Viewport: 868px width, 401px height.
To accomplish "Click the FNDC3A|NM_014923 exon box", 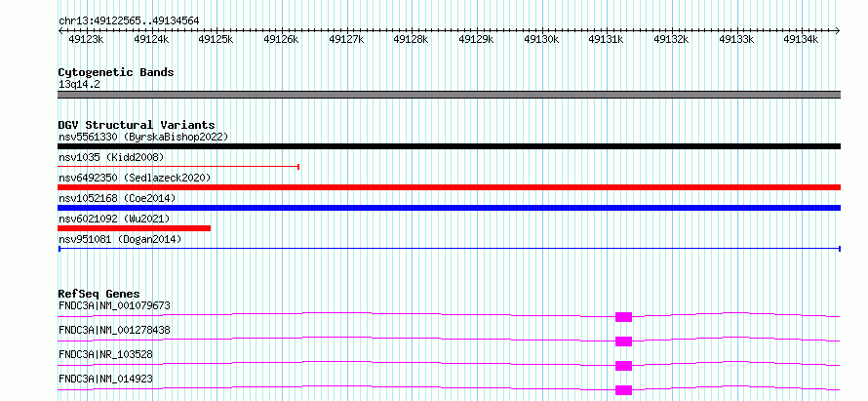I will [x=623, y=390].
